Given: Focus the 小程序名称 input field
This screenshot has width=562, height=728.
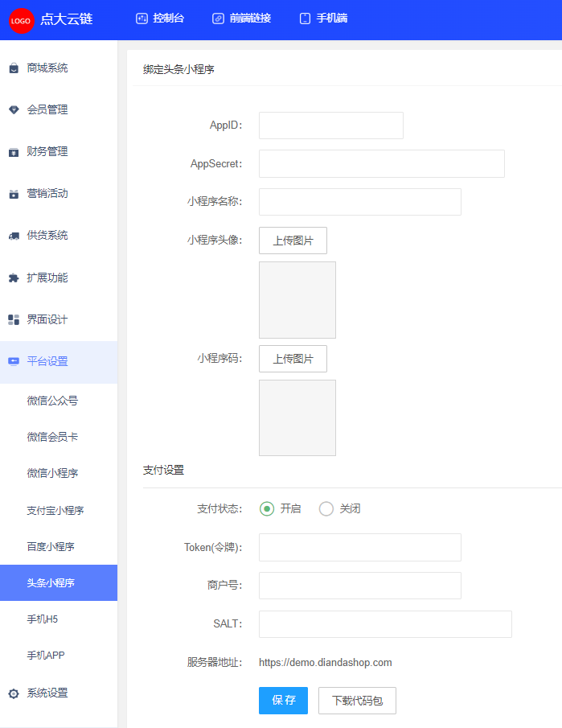Looking at the screenshot, I should pyautogui.click(x=360, y=202).
